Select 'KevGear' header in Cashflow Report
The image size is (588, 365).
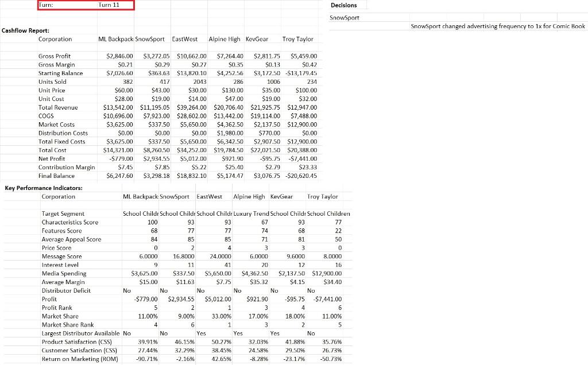[257, 40]
